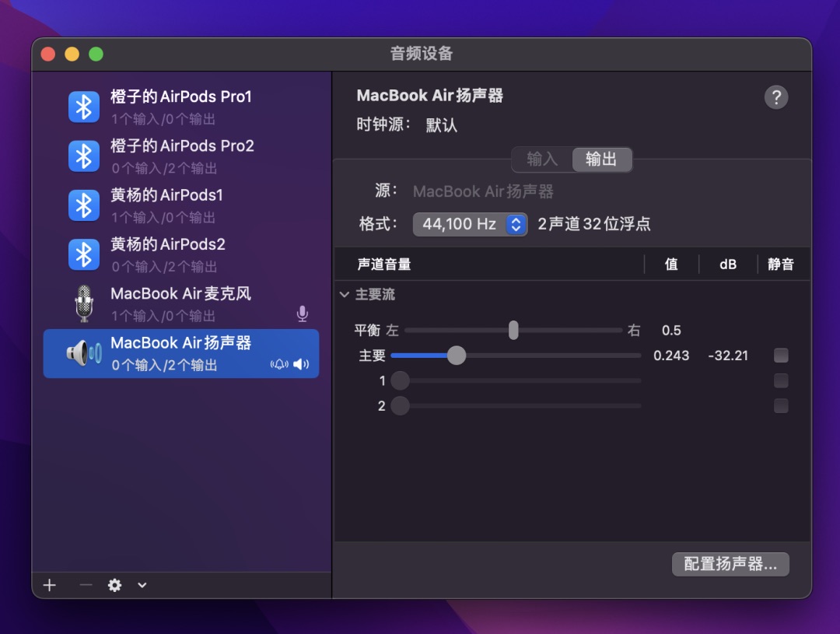
Task: Click alert sound bell indicator on 扬声器 row
Action: point(279,364)
